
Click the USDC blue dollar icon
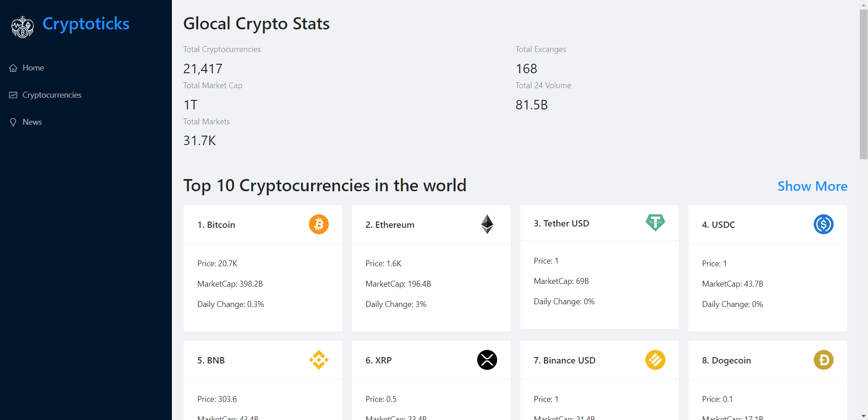tap(824, 224)
